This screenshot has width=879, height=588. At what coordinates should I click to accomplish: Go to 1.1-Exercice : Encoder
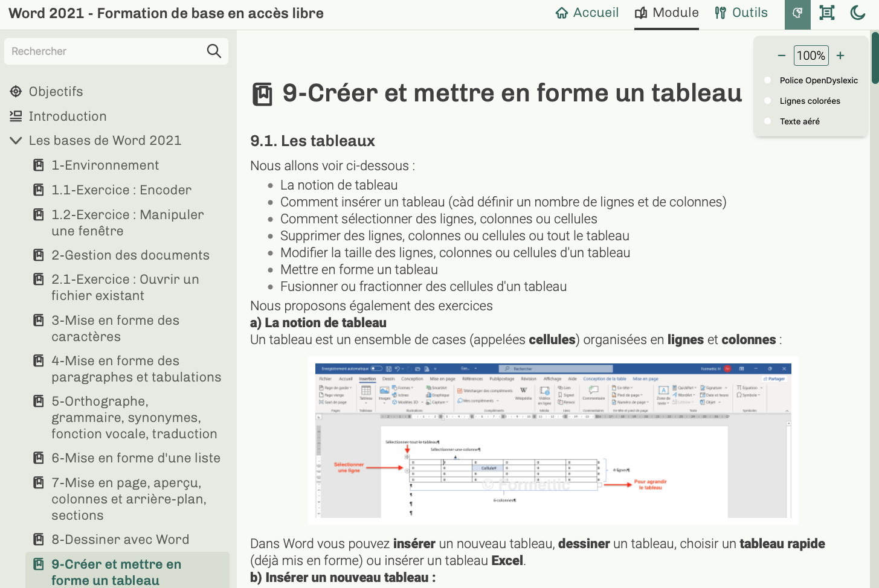121,190
